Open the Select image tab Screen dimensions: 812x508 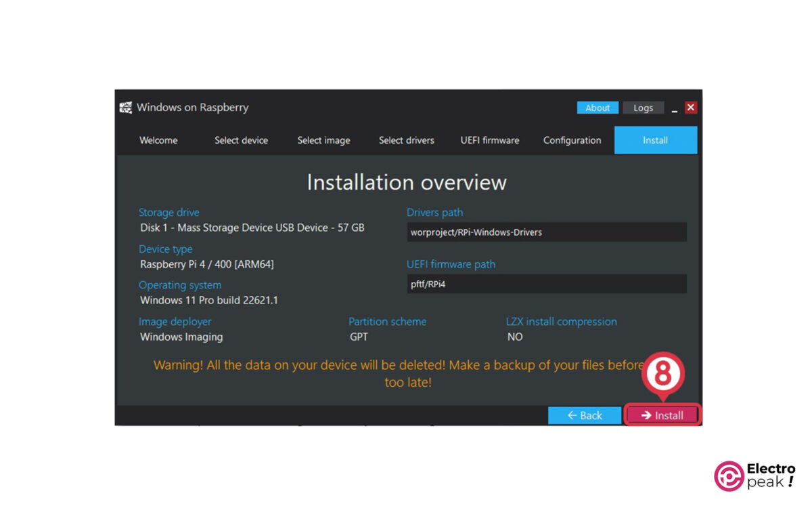click(324, 140)
